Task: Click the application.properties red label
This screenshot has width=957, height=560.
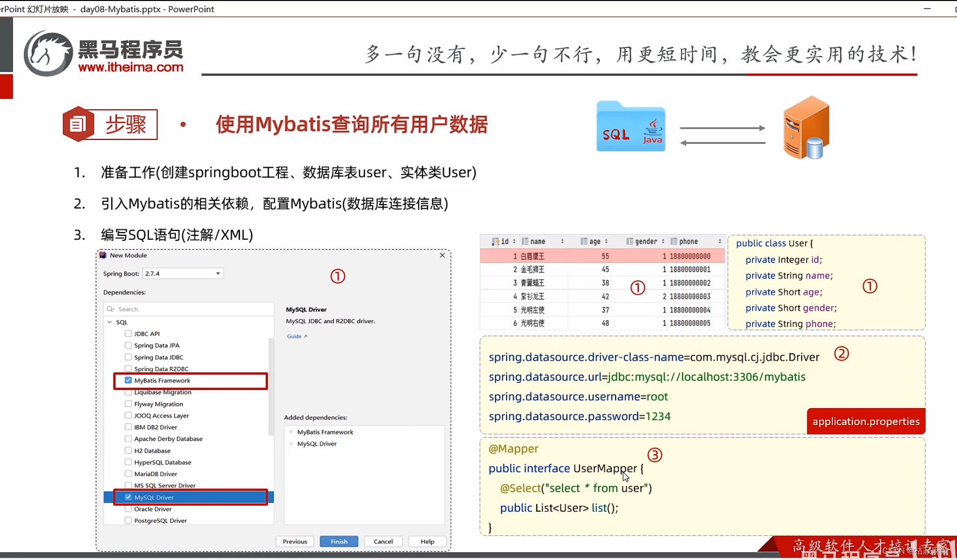Action: [x=866, y=421]
